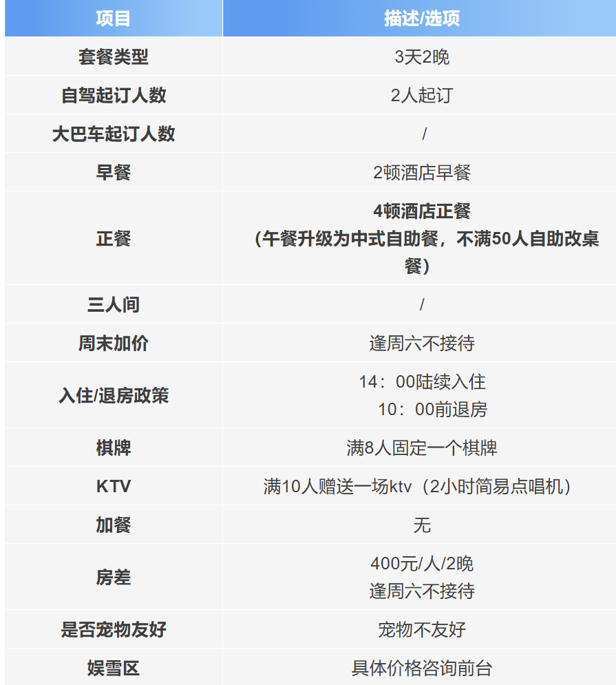616x685 pixels.
Task: Click the 3天2晚 cell
Action: click(x=421, y=57)
